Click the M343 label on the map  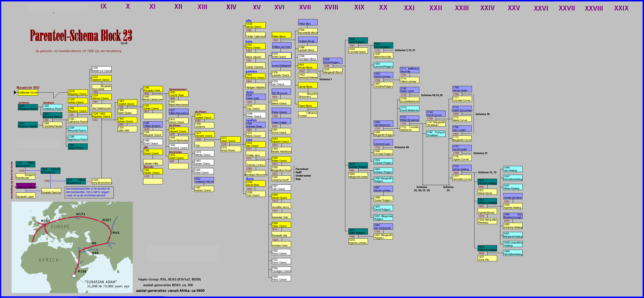pyautogui.click(x=45, y=221)
